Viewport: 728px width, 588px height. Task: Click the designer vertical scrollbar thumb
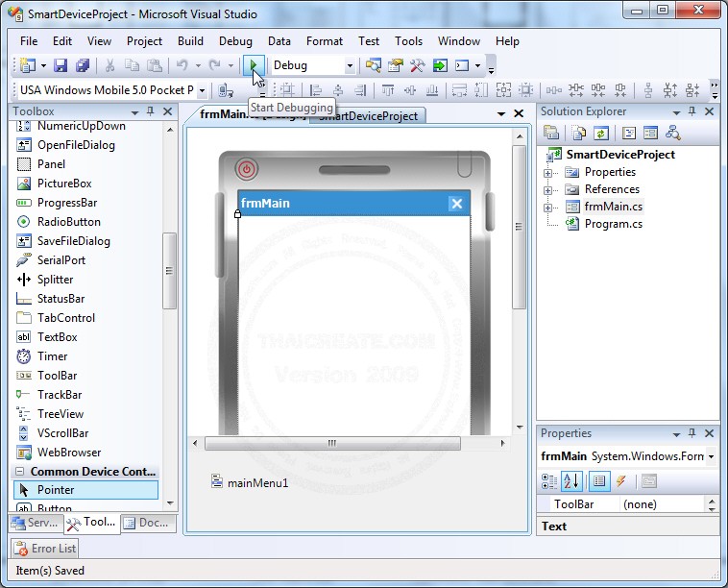519,227
